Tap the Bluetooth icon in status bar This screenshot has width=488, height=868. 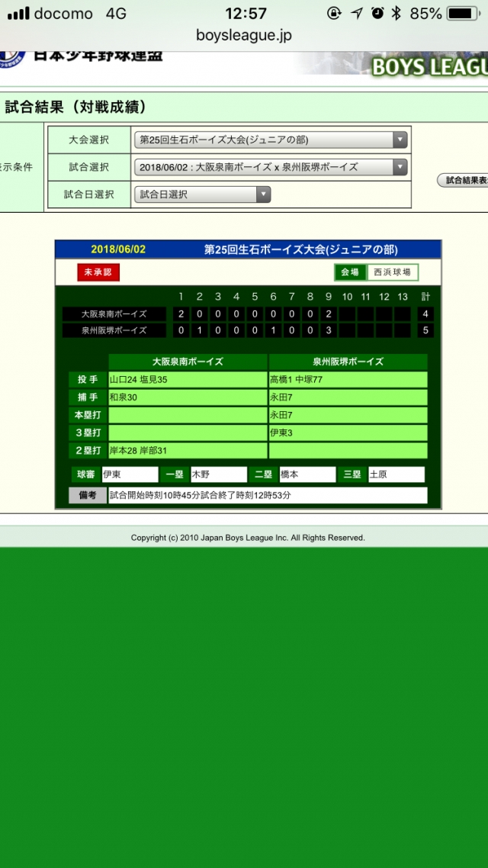pos(396,14)
